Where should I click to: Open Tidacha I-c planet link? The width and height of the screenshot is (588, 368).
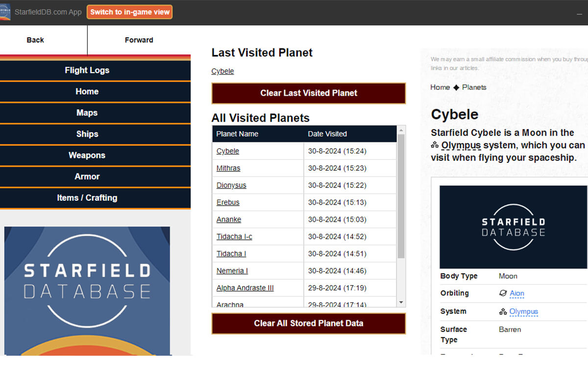pyautogui.click(x=234, y=237)
